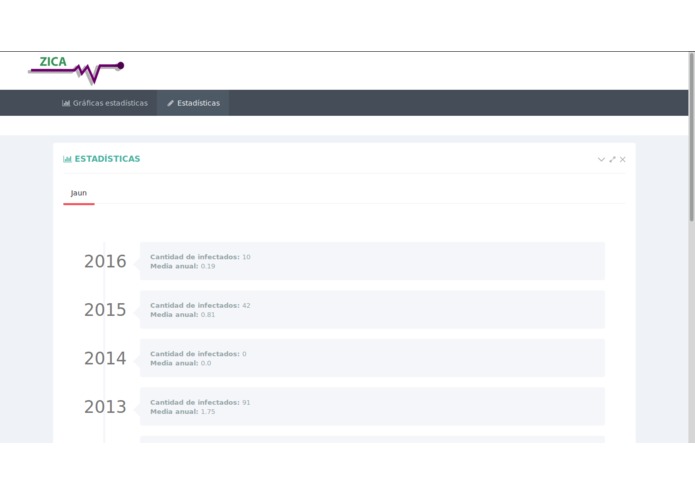
Task: Click the 2015 year label
Action: (x=105, y=310)
